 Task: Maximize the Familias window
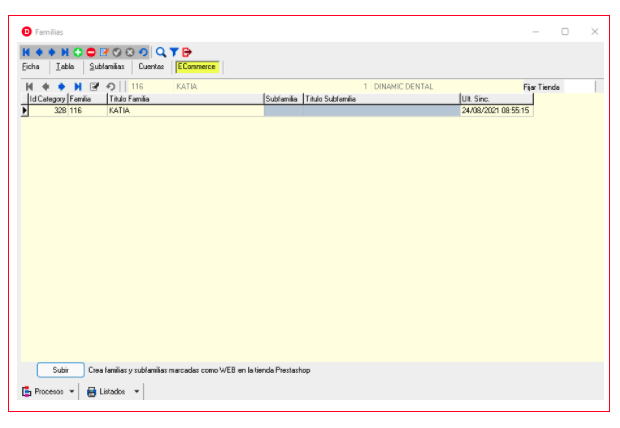565,32
